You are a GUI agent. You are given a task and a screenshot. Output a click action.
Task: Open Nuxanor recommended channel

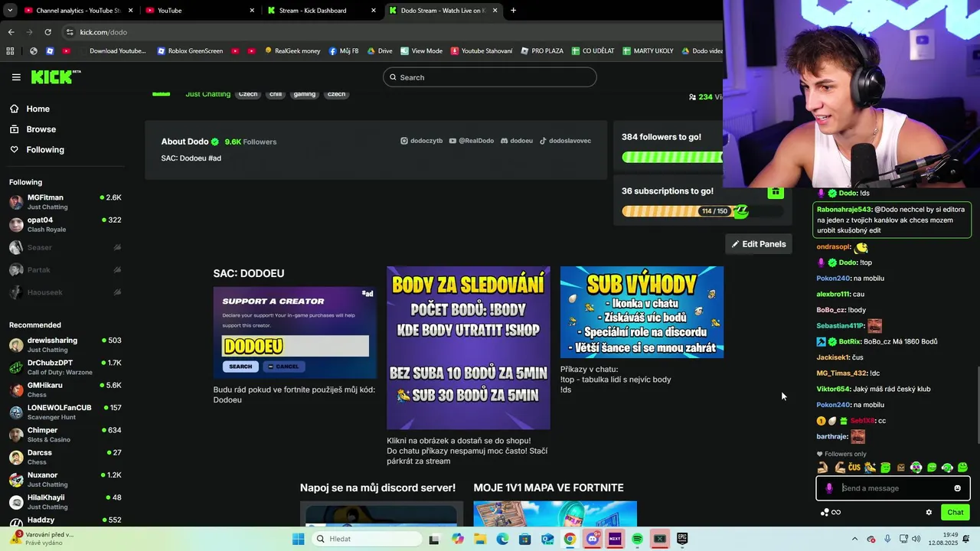click(65, 479)
